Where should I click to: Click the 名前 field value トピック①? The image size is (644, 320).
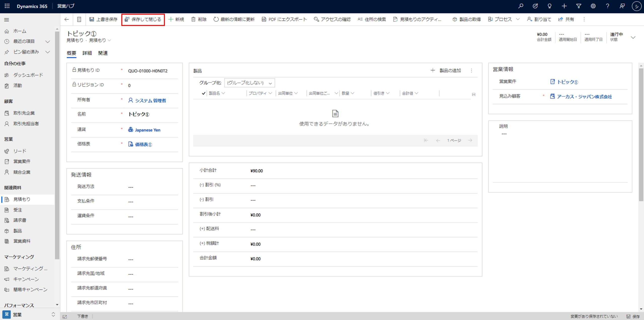coord(139,114)
